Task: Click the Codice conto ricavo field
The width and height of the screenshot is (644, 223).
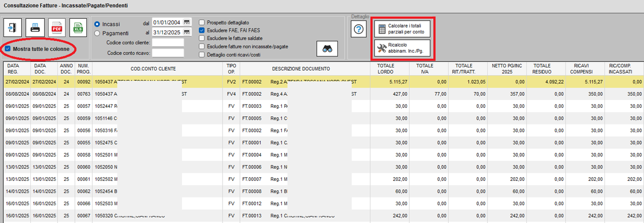Action: [x=168, y=53]
